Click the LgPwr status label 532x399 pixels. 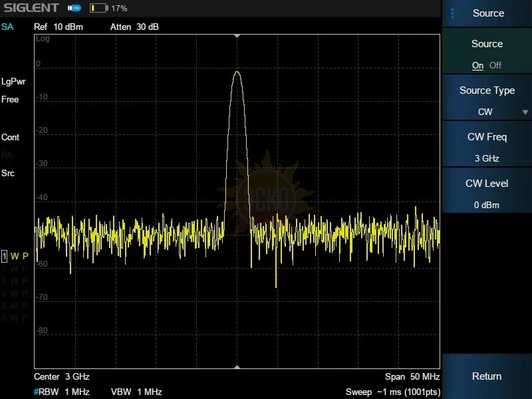pyautogui.click(x=13, y=81)
